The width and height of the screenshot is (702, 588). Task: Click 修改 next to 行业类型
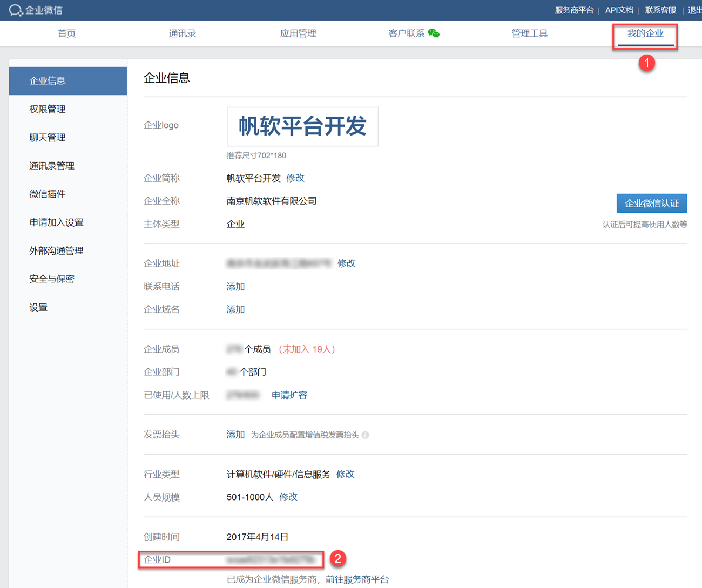[346, 474]
